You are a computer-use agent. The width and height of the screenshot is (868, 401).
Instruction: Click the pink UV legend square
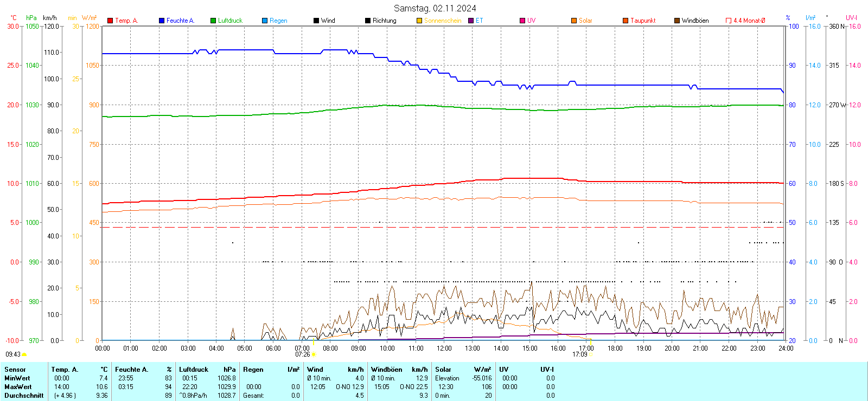pyautogui.click(x=522, y=21)
